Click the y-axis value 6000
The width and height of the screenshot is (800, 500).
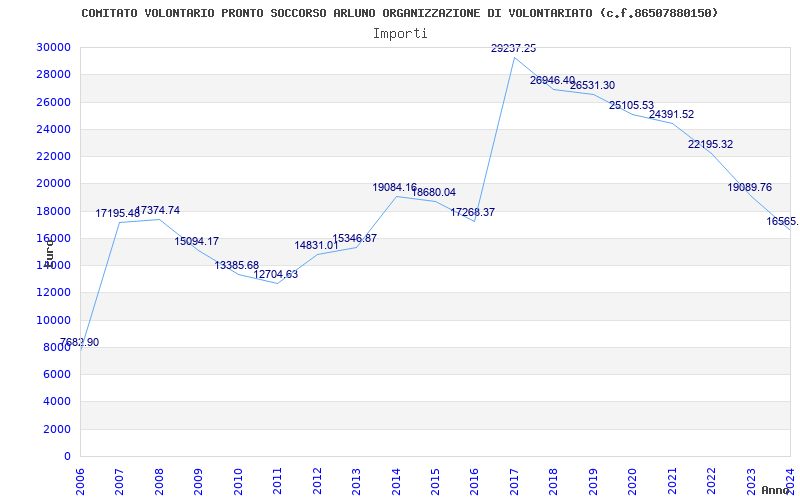pyautogui.click(x=57, y=374)
